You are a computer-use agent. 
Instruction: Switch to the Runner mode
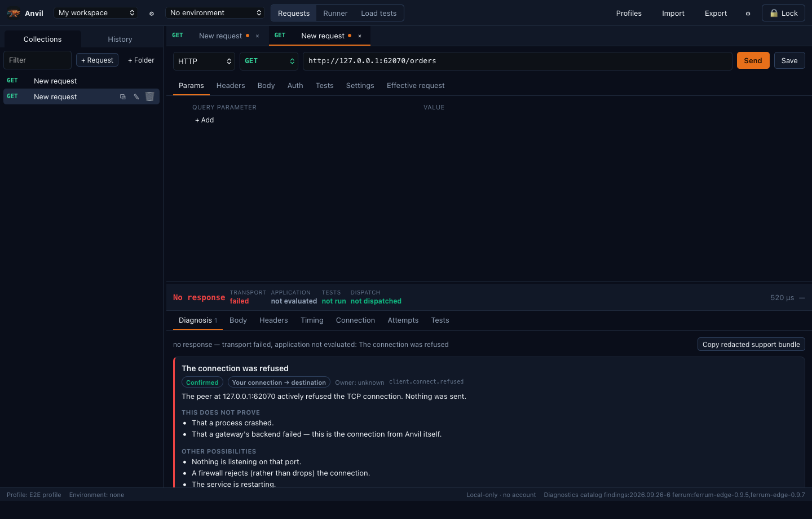click(x=335, y=13)
